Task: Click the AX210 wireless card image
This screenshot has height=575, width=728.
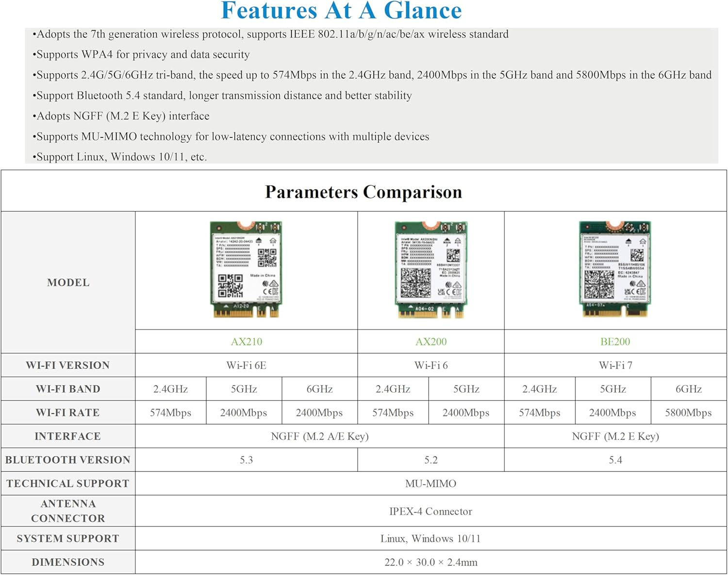Action: [x=246, y=269]
